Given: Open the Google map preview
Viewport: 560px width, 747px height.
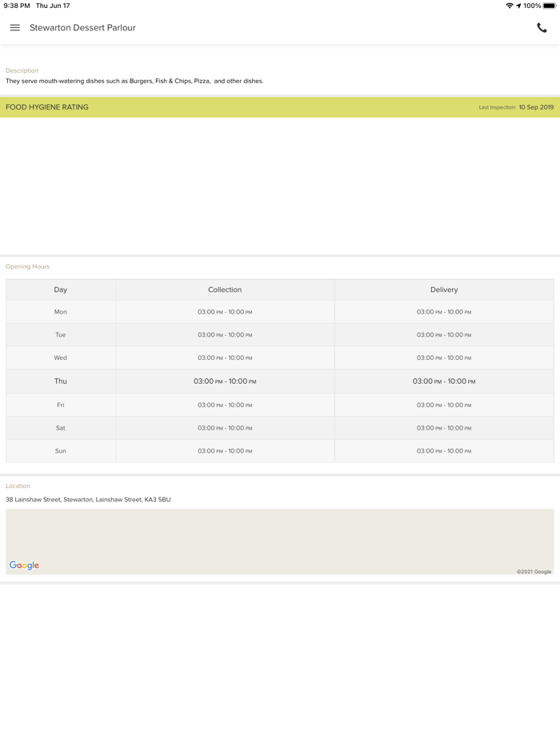Looking at the screenshot, I should pyautogui.click(x=280, y=541).
